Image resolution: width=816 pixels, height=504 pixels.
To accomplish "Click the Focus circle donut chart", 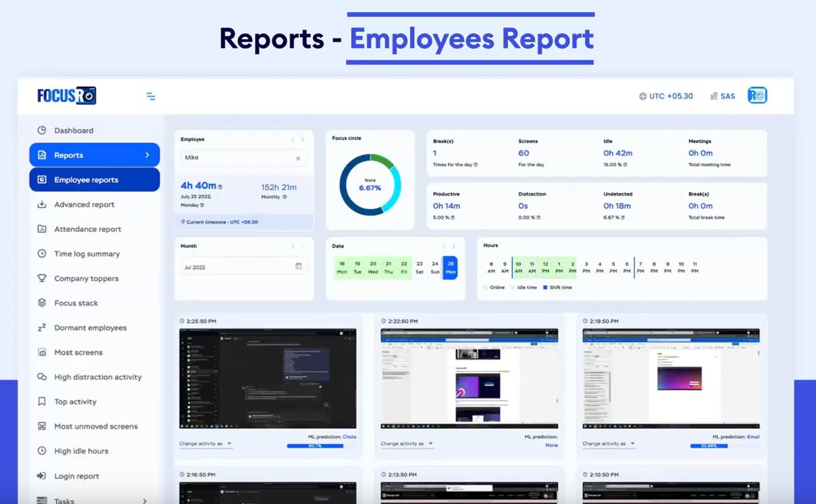I will click(370, 185).
